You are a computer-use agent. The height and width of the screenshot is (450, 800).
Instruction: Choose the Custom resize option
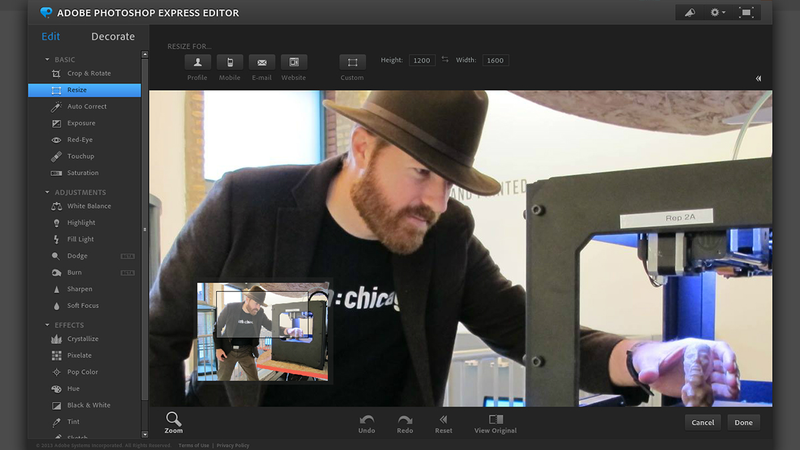[x=353, y=62]
